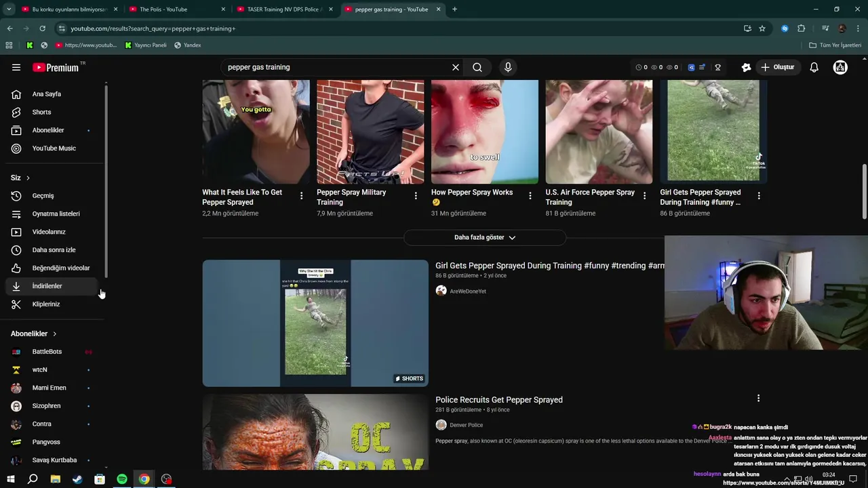Screen dimensions: 868x488
Task: Open options for Girl Gets Pepper Sprayed short
Action: pos(759,196)
